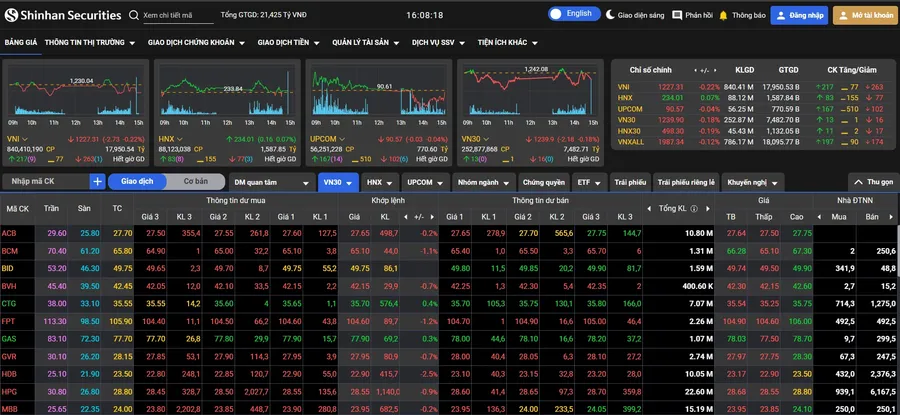900x415 pixels.
Task: Open the Nhóm ngành dropdown
Action: click(483, 183)
